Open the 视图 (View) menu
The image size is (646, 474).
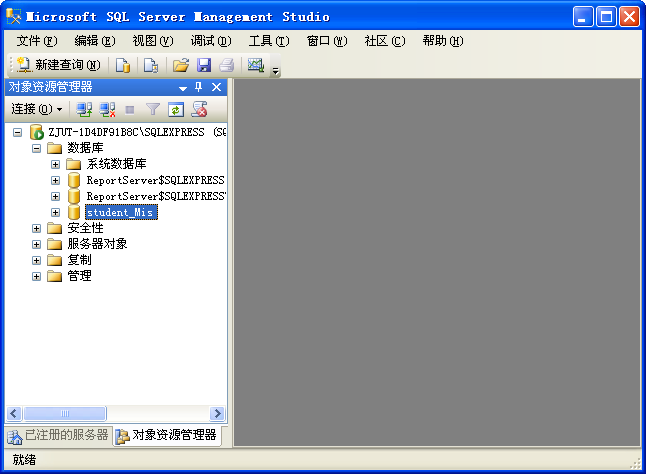(152, 41)
